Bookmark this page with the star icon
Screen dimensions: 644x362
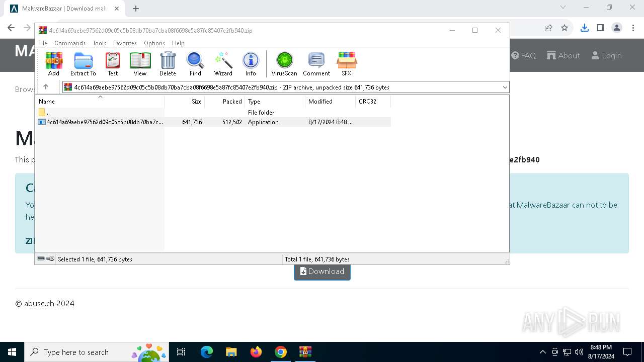click(565, 28)
